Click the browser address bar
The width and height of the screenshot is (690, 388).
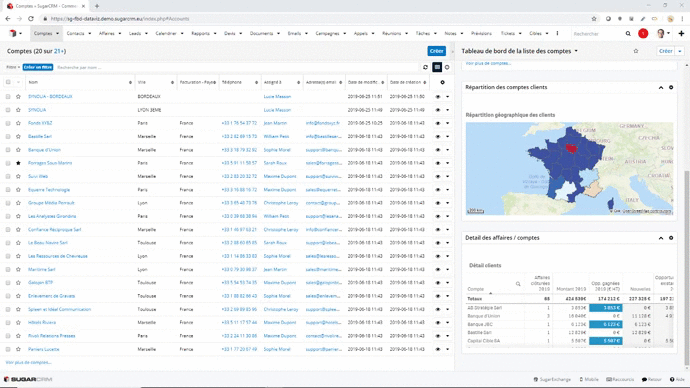(x=317, y=18)
